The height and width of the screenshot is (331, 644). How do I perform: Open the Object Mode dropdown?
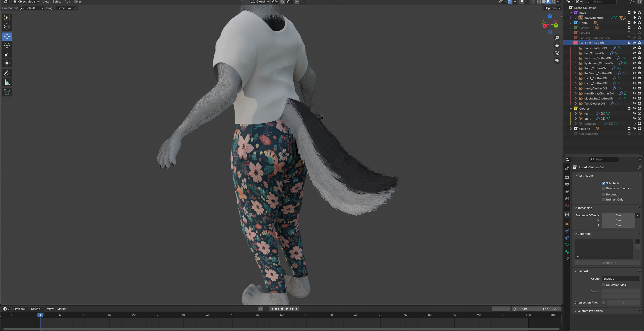click(x=26, y=2)
